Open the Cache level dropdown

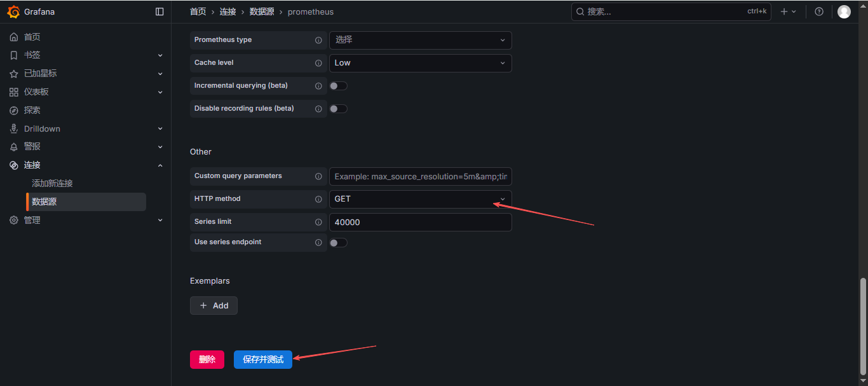tap(420, 63)
